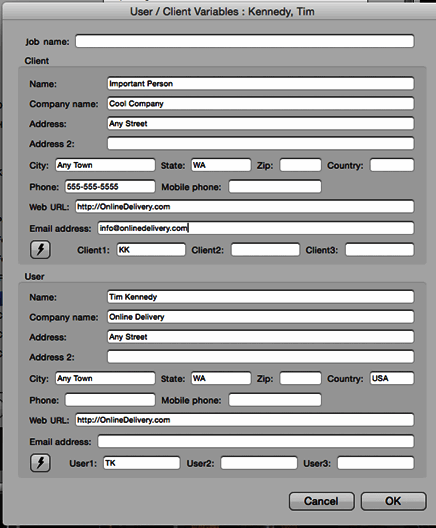
Task: Click the OK button
Action: point(393,501)
